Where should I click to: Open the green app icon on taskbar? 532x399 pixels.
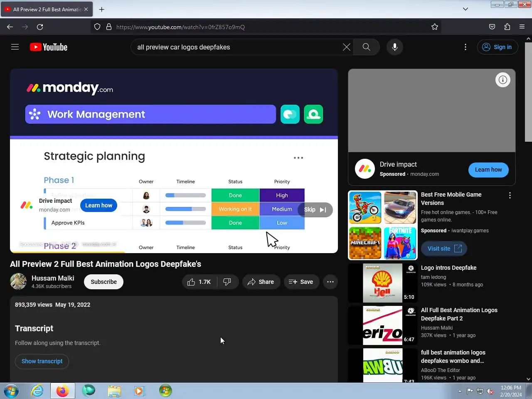(165, 391)
